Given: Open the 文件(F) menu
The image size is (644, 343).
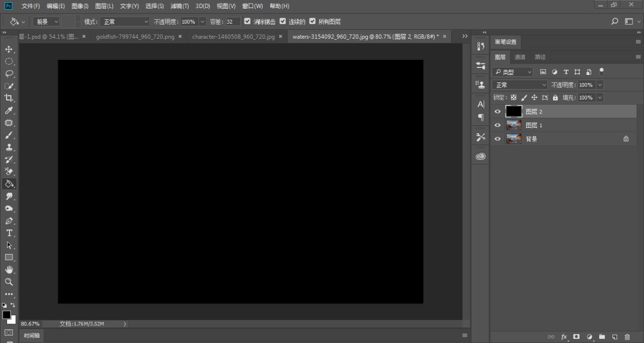Looking at the screenshot, I should point(30,6).
